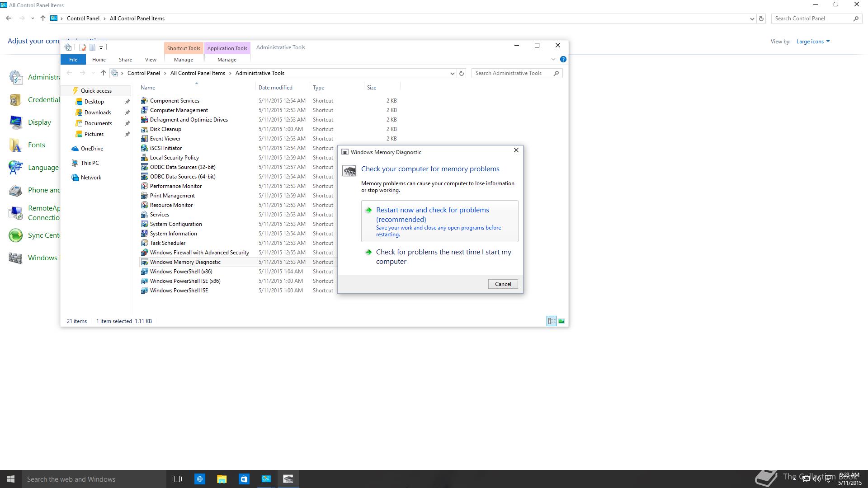Switch to details view in status bar
Screen dimensions: 868x488
click(552, 321)
